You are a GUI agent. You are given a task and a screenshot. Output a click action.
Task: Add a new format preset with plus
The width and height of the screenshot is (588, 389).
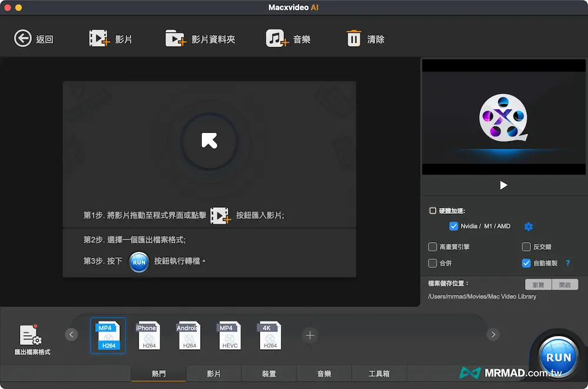[310, 335]
